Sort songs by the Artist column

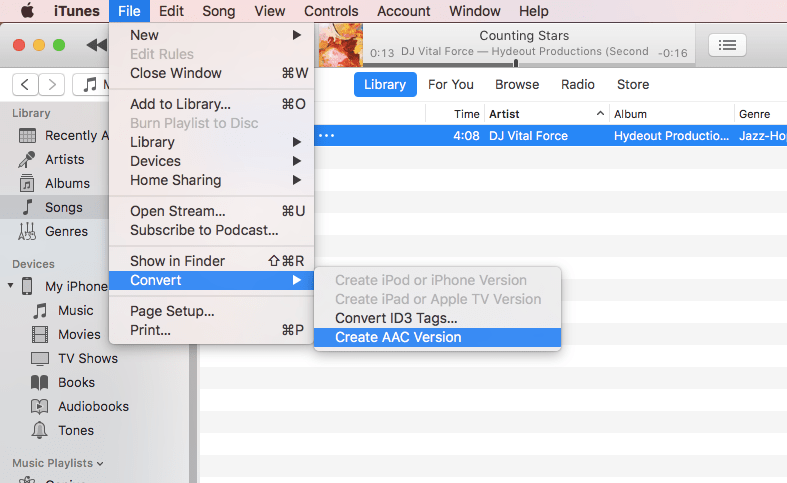[547, 114]
